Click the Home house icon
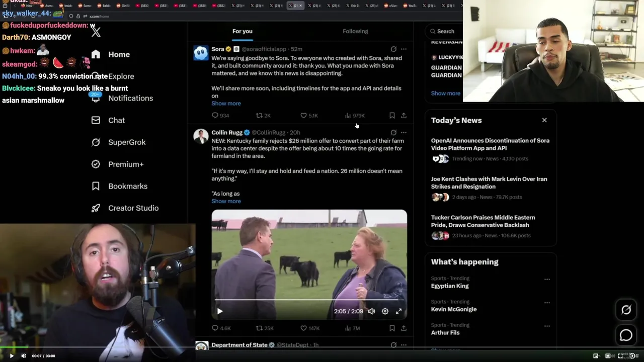The height and width of the screenshot is (362, 644). 96,54
